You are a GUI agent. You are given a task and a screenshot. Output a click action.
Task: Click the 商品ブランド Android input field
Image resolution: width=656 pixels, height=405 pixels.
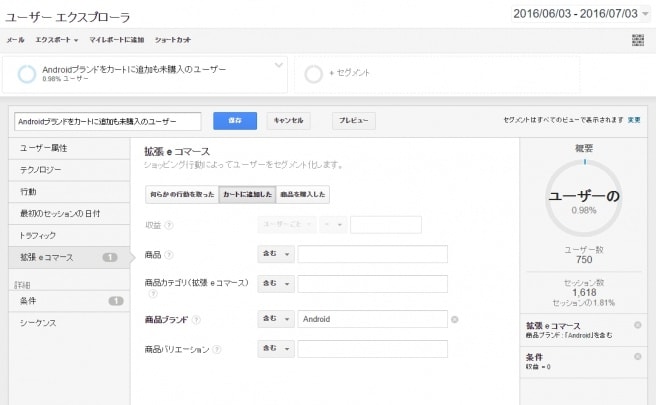click(x=372, y=319)
